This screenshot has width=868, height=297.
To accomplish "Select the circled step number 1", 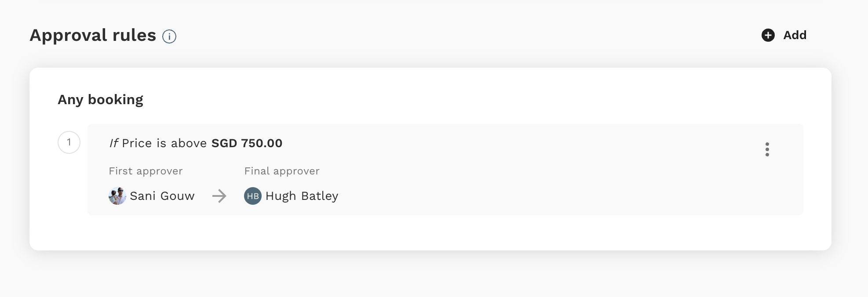I will click(x=69, y=142).
